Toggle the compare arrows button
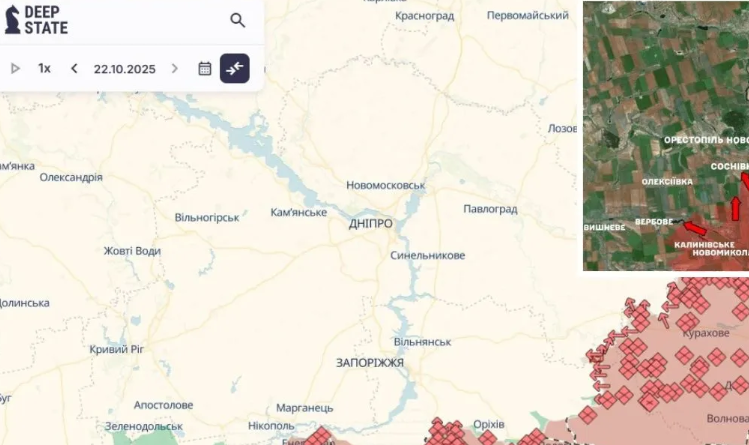 (x=235, y=68)
